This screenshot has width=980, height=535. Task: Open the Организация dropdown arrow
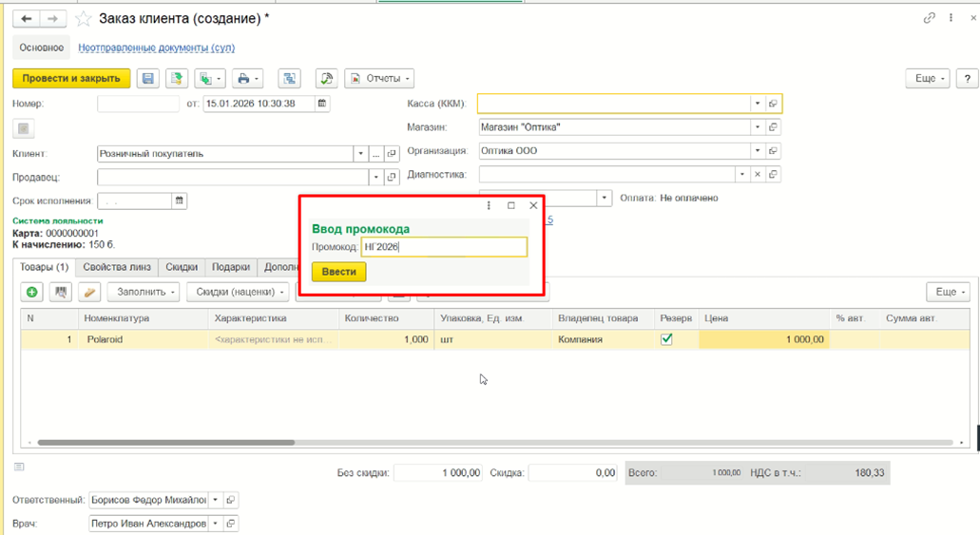(x=758, y=151)
